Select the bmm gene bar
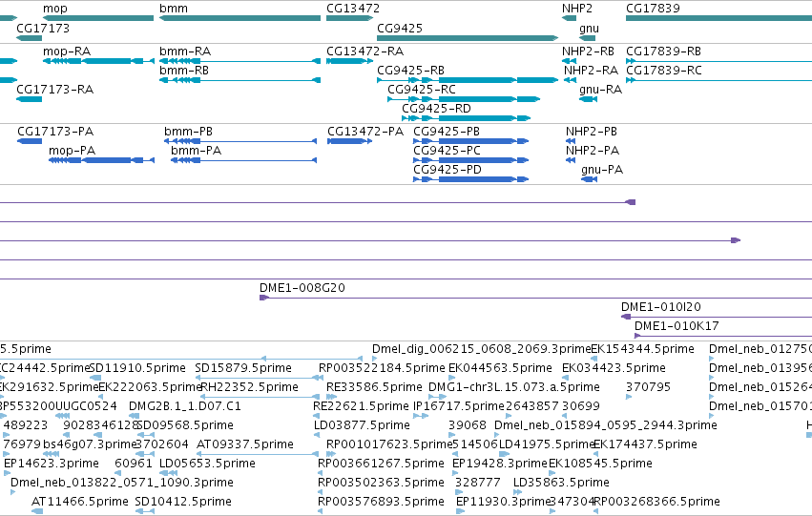The height and width of the screenshot is (516, 812). (x=239, y=18)
